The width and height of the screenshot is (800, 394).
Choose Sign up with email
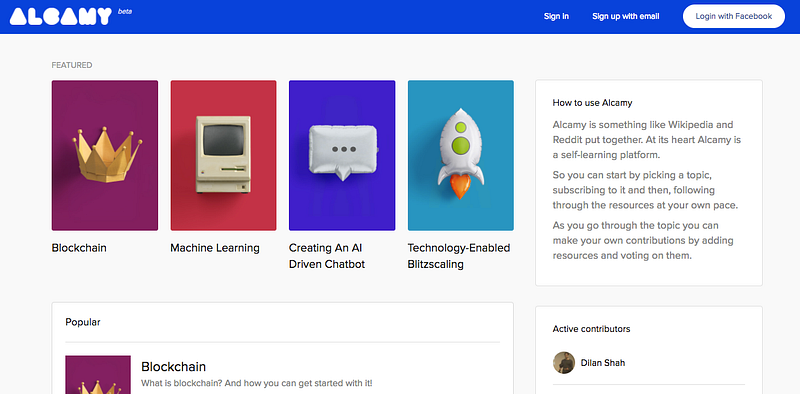pos(626,16)
